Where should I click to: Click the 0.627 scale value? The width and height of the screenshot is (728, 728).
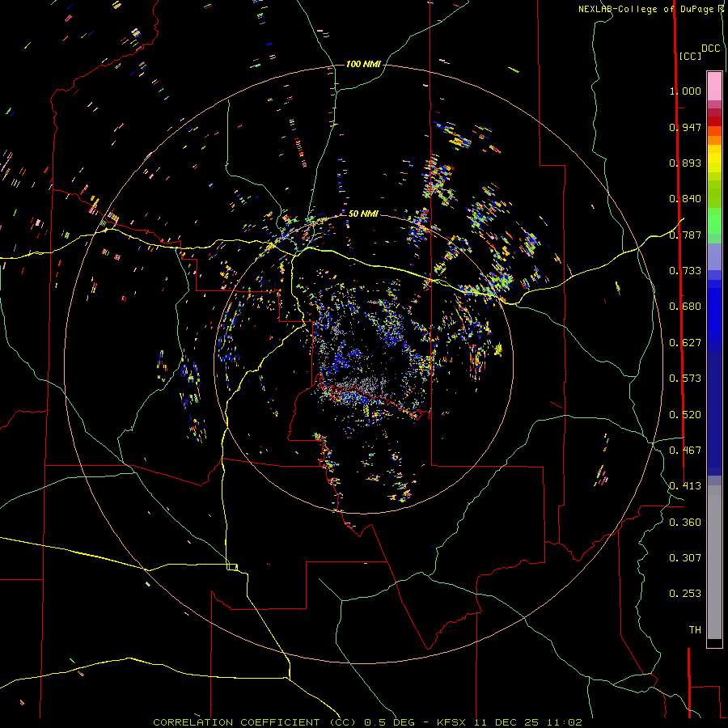click(x=685, y=343)
